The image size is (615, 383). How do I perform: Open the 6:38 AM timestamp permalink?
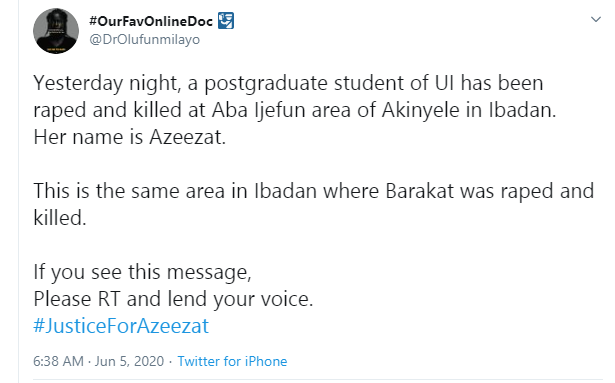(x=58, y=361)
